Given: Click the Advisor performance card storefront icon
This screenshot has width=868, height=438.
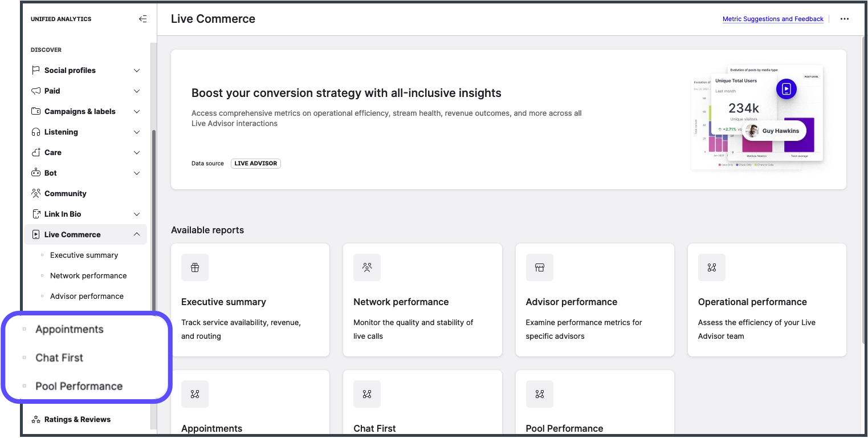Looking at the screenshot, I should (x=539, y=267).
